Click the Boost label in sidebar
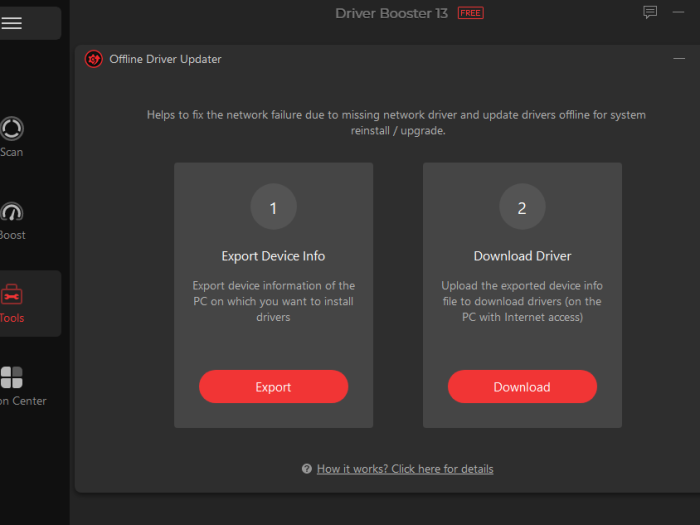 point(13,235)
